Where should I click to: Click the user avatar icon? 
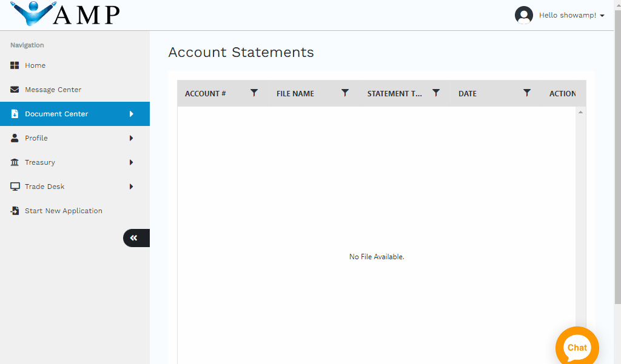click(x=523, y=15)
